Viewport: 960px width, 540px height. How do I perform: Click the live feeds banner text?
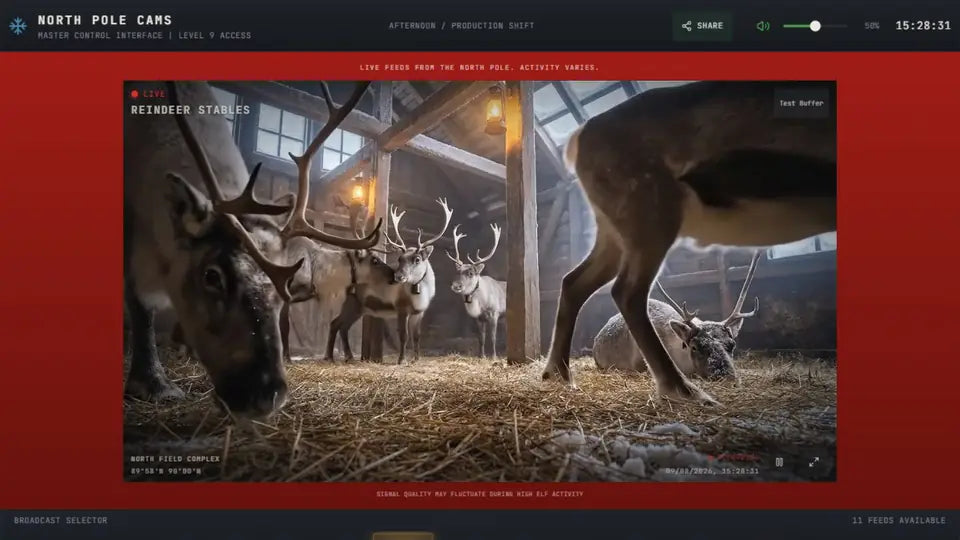point(479,67)
